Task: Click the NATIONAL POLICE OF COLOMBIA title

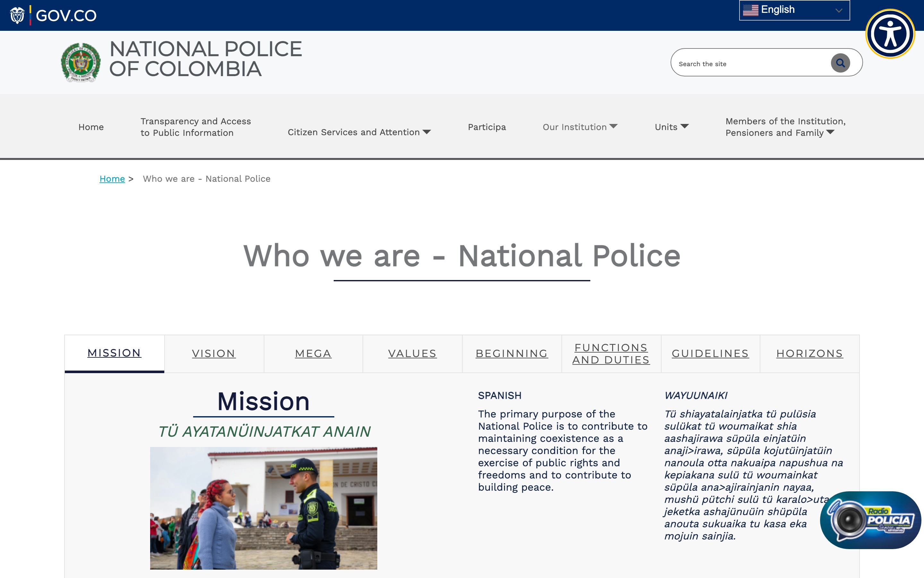Action: tap(205, 59)
